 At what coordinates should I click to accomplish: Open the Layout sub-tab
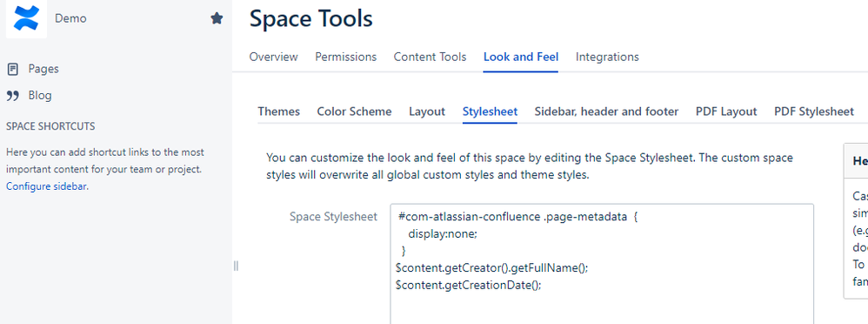click(427, 111)
